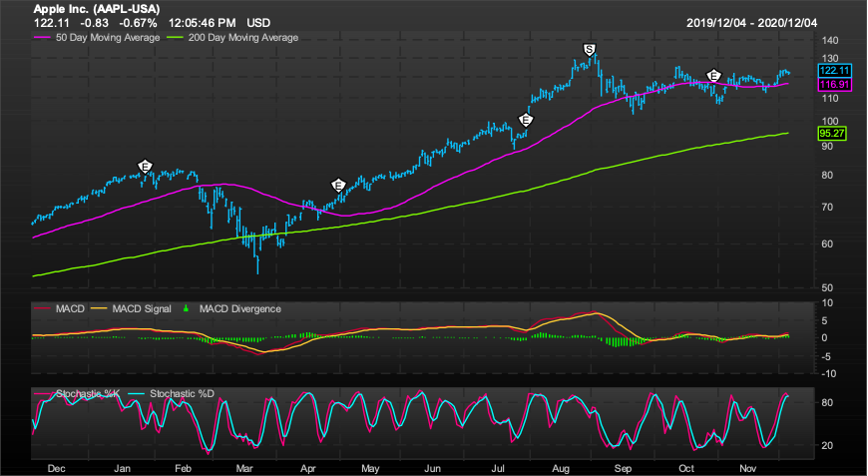
Task: Click the 50 Day Moving Average legend label
Action: click(x=108, y=38)
